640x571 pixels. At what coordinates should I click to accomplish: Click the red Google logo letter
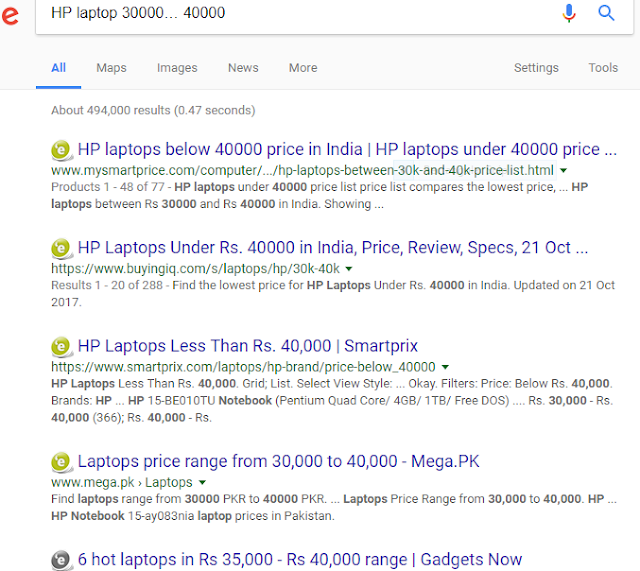[10, 16]
